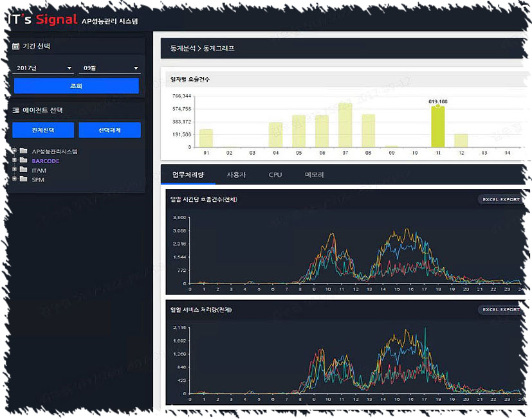This screenshot has height=419, width=532.
Task: Select the ITAM folder icon
Action: click(23, 169)
